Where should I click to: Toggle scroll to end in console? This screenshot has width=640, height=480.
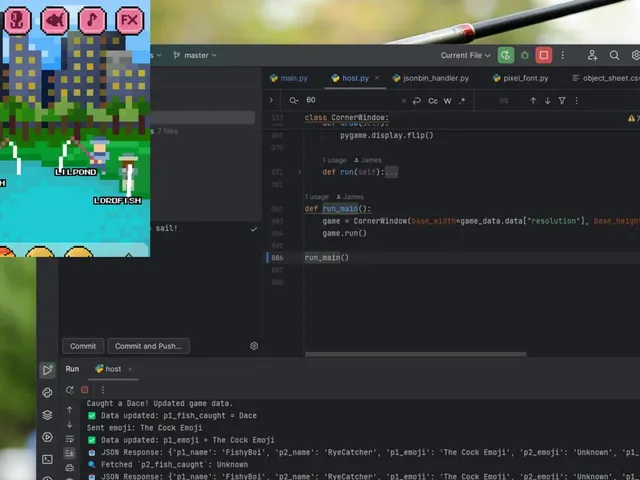point(69,453)
